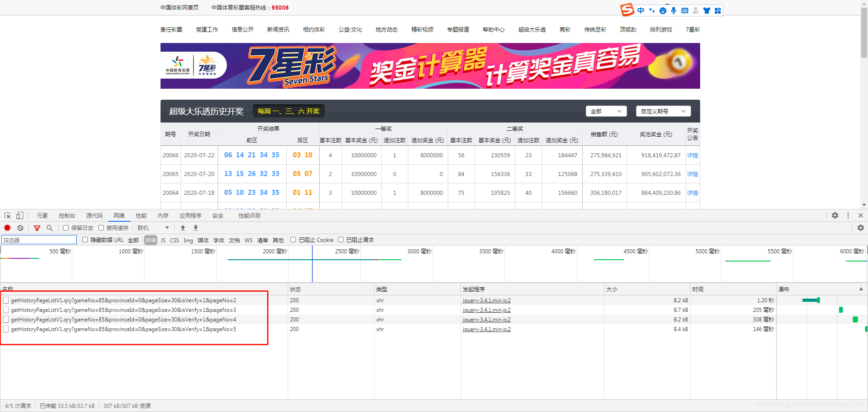Image resolution: width=868 pixels, height=412 pixels.
Task: Open Sogou account login icon
Action: [x=696, y=11]
